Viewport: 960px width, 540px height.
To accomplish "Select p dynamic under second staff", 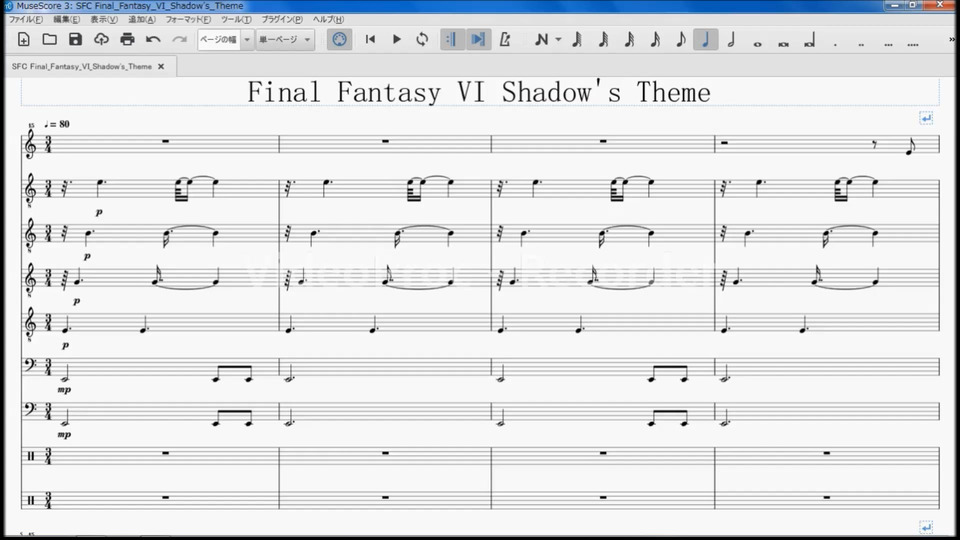I will [x=99, y=212].
